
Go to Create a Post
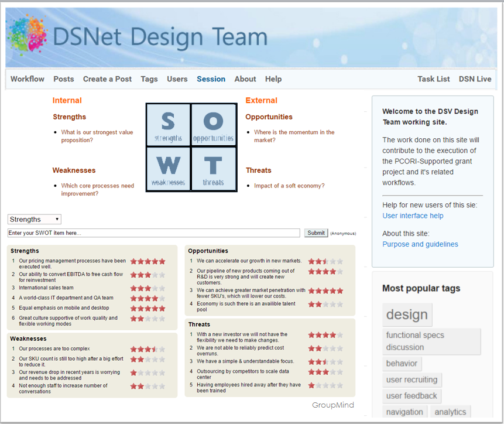[107, 79]
